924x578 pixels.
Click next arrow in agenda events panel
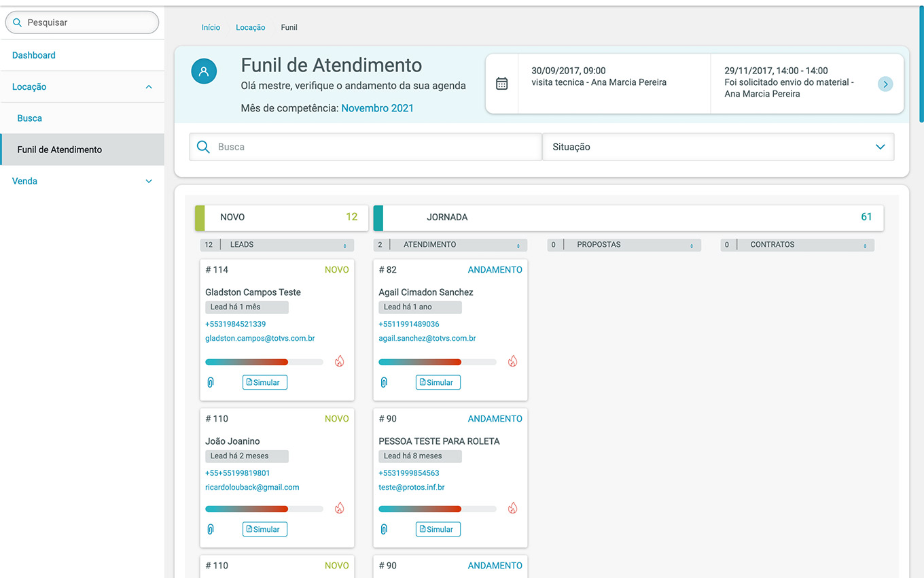coord(885,84)
